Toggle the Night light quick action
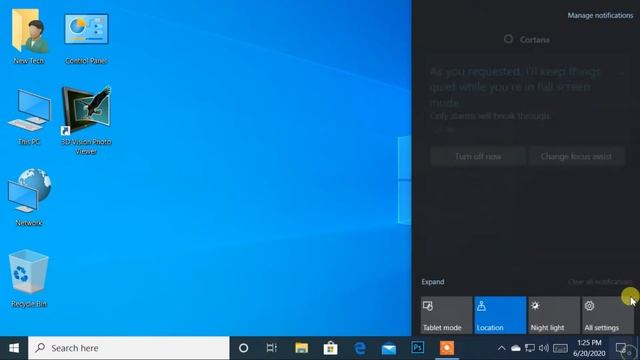This screenshot has width=640, height=360. (554, 316)
